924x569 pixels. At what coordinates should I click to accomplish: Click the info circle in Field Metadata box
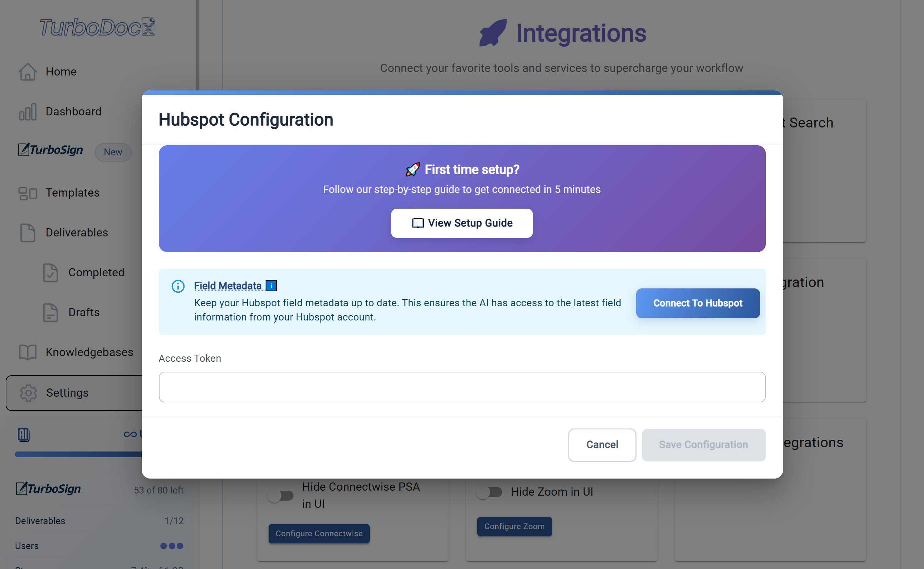pos(178,286)
